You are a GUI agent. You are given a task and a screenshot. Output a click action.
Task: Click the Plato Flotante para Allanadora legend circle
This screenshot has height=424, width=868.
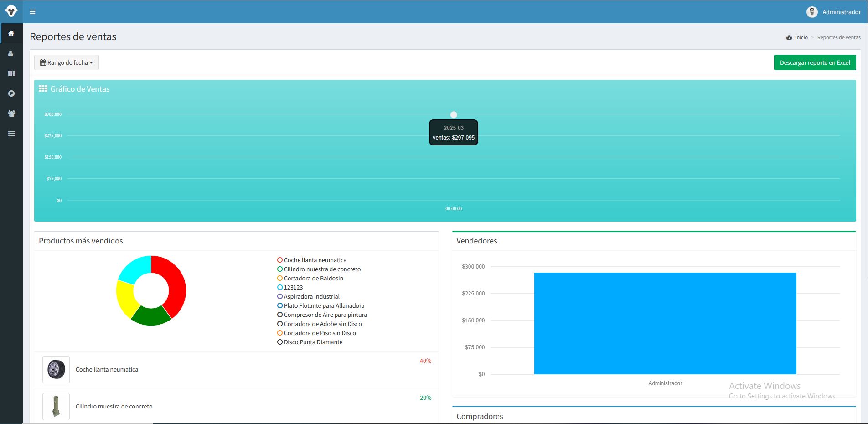[x=280, y=305]
